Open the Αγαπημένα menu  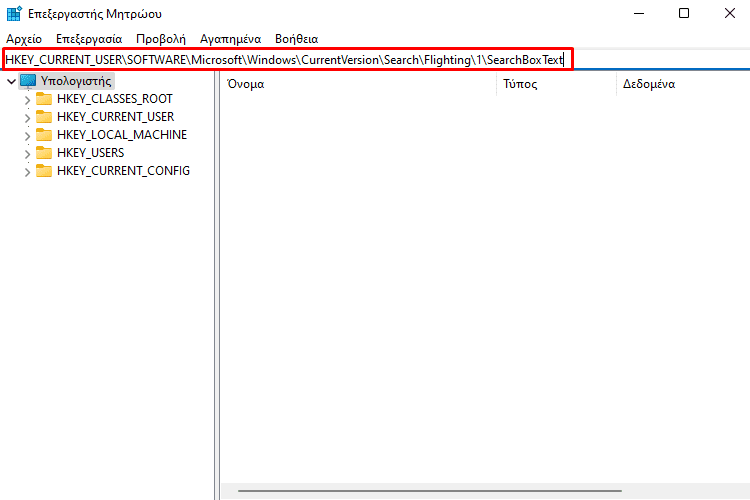(231, 39)
